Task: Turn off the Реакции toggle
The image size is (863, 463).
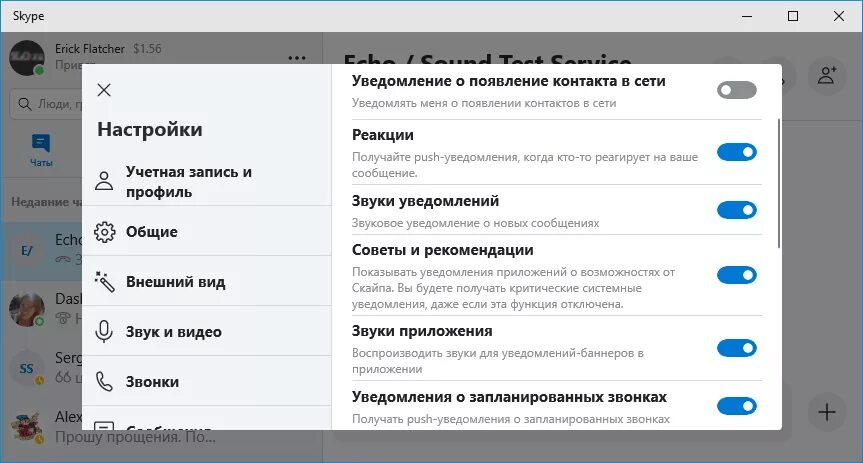Action: (x=736, y=152)
